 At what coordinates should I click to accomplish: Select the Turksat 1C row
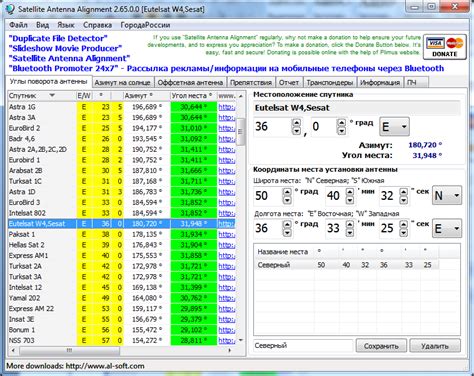(x=121, y=181)
